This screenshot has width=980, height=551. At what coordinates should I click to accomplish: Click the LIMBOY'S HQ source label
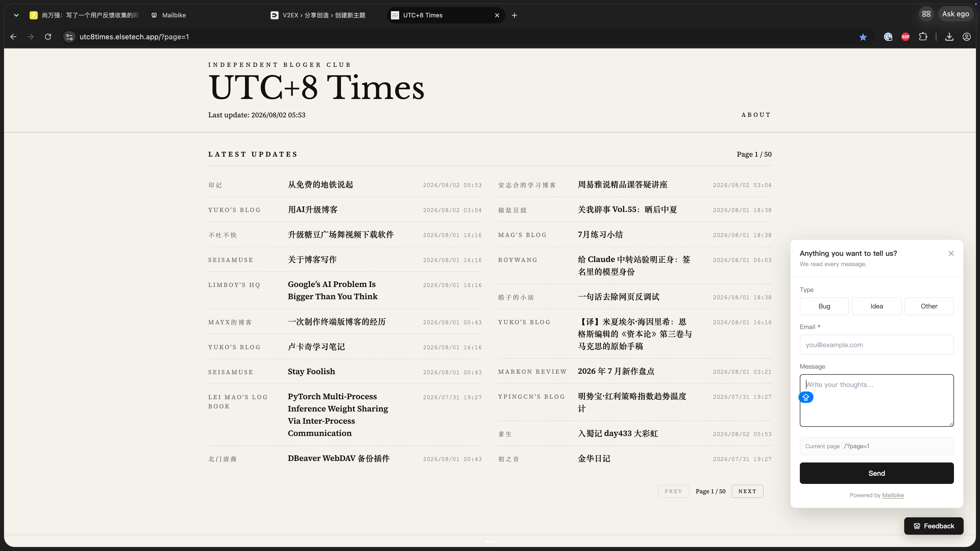point(234,285)
